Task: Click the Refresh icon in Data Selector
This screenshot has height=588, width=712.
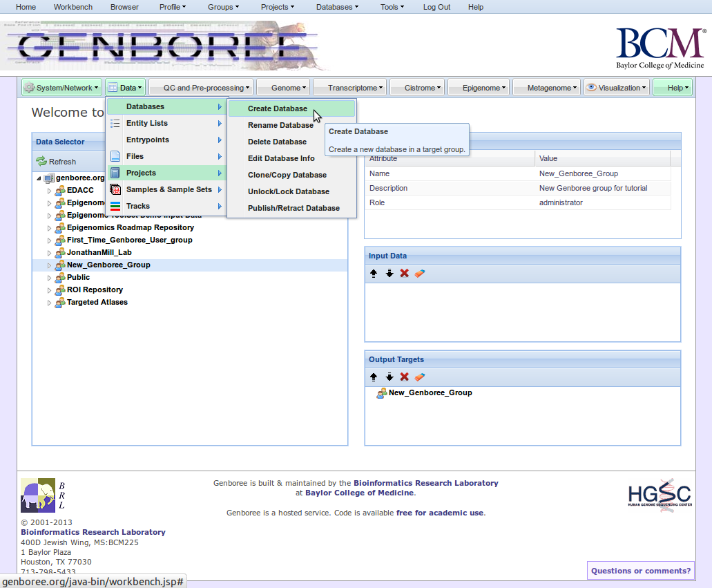Action: 41,162
